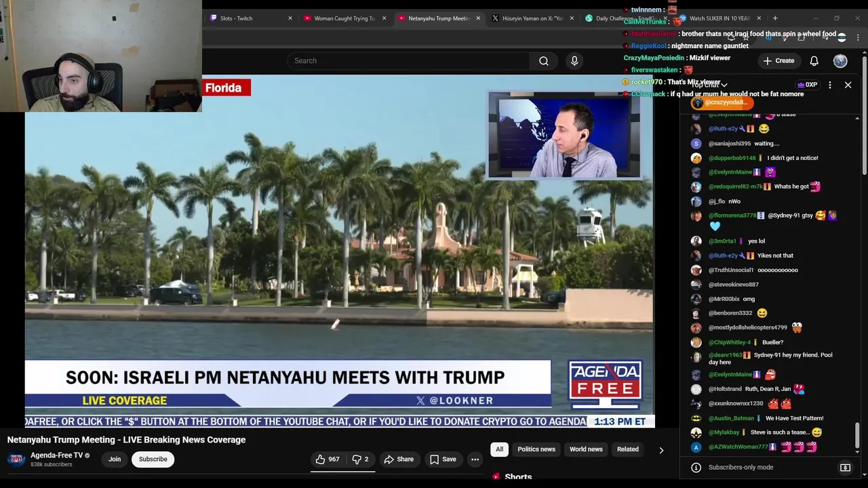
Task: Click the live video player showing Mar-a-Lago
Action: pos(339,251)
